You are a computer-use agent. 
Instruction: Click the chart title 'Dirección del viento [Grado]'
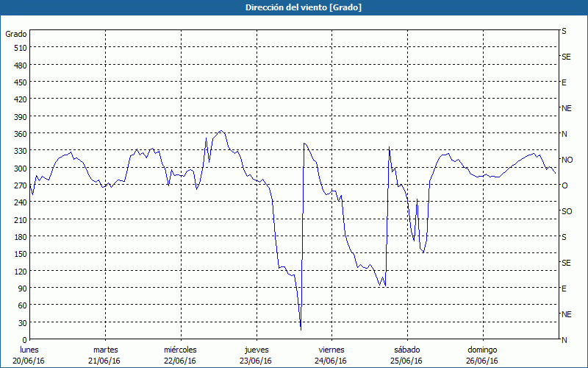click(x=304, y=7)
